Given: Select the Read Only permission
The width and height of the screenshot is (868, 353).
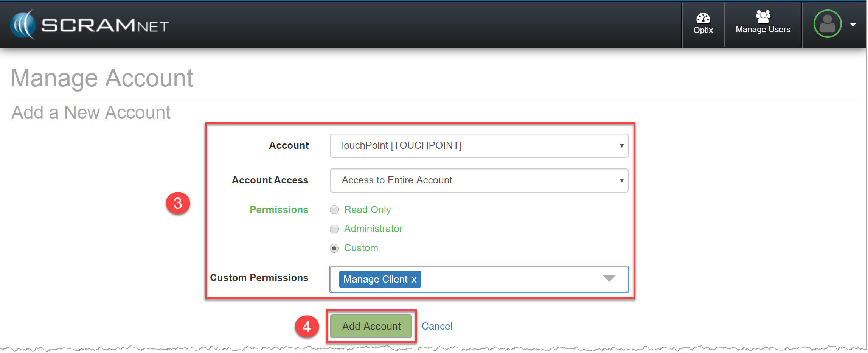Looking at the screenshot, I should (334, 210).
